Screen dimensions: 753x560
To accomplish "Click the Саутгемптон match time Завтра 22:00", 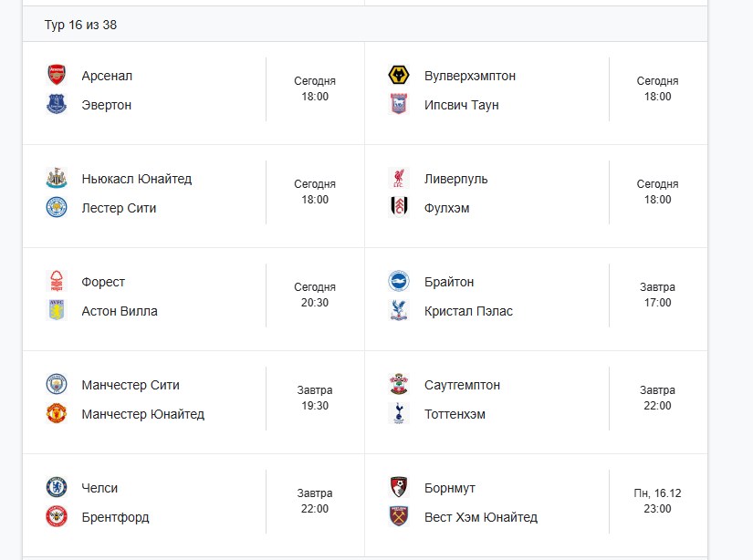I will point(657,399).
